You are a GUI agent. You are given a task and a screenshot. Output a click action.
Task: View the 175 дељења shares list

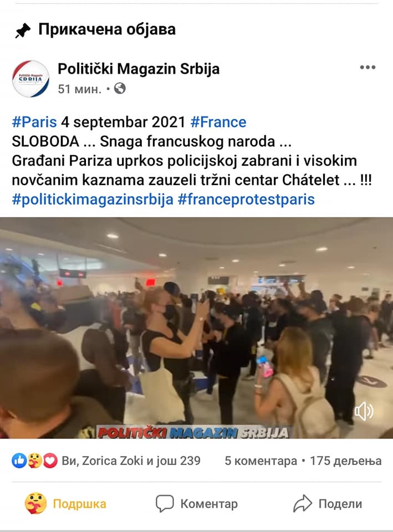coord(345,461)
